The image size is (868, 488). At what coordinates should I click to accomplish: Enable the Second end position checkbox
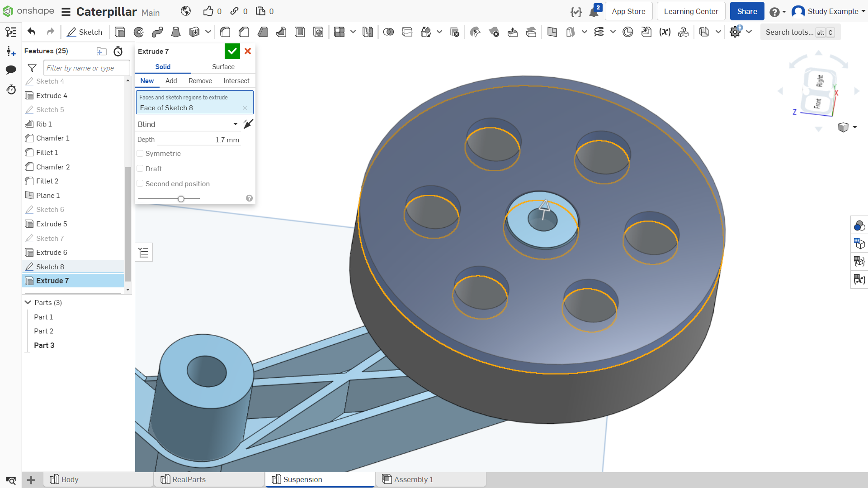140,183
